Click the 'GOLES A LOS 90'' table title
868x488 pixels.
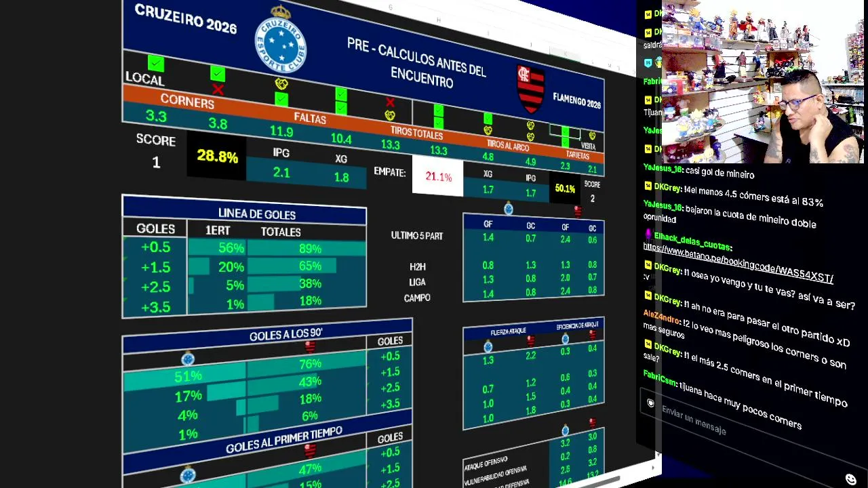(x=285, y=335)
